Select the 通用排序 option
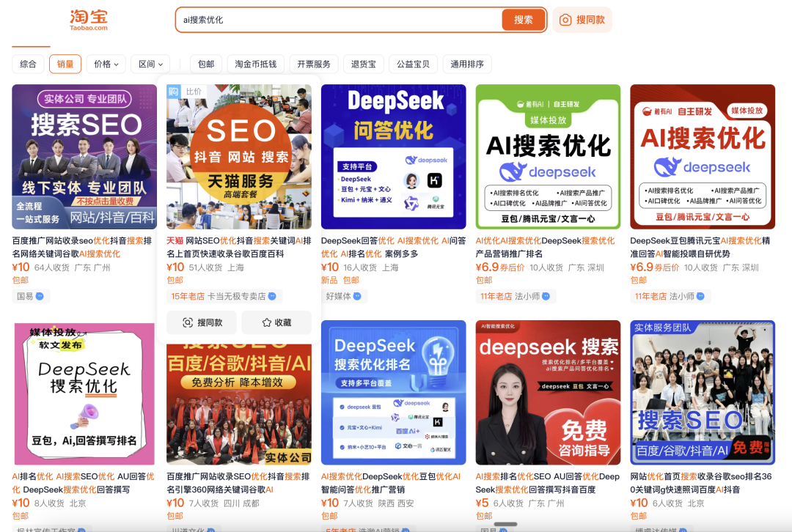Viewport: 792px width, 532px height. click(x=467, y=64)
